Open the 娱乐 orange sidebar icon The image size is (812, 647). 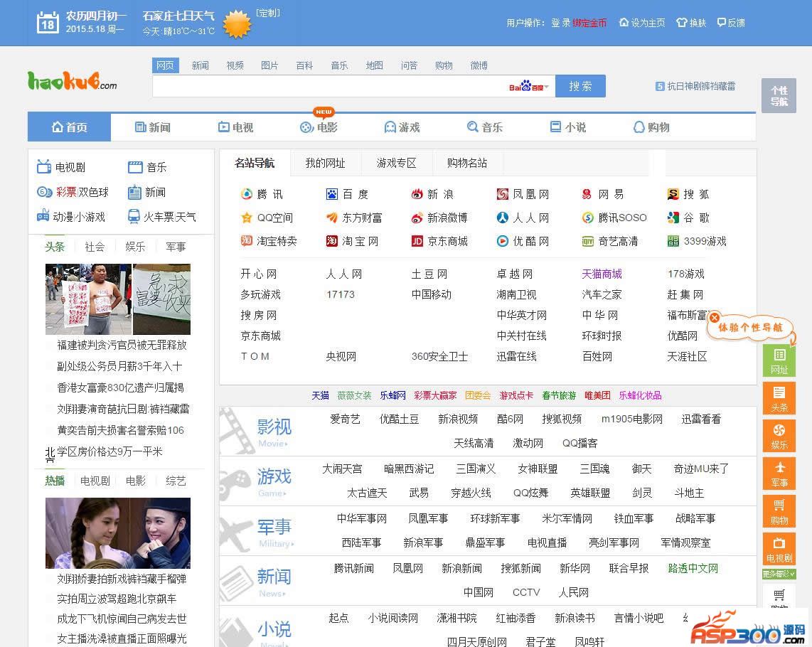coord(779,436)
